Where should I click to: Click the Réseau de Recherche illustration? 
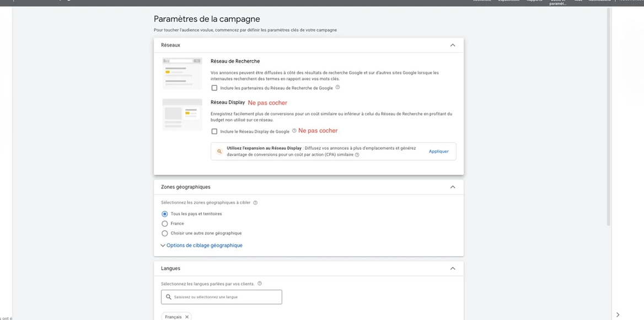(183, 73)
